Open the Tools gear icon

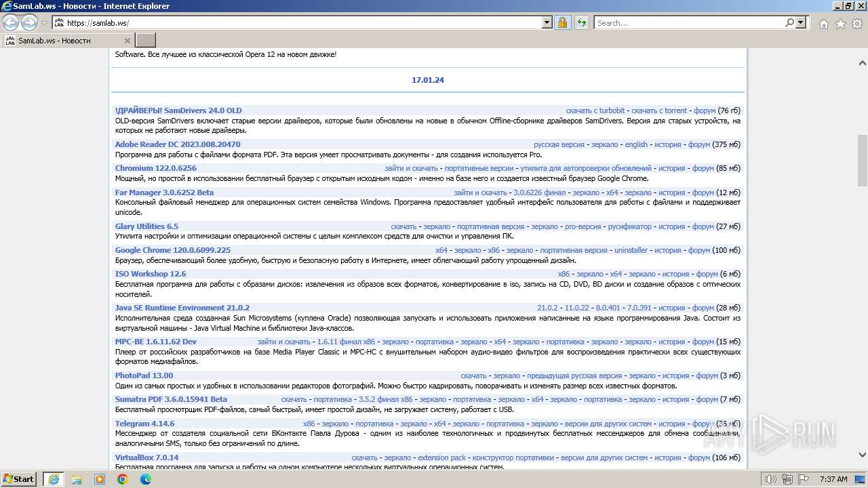[x=857, y=24]
